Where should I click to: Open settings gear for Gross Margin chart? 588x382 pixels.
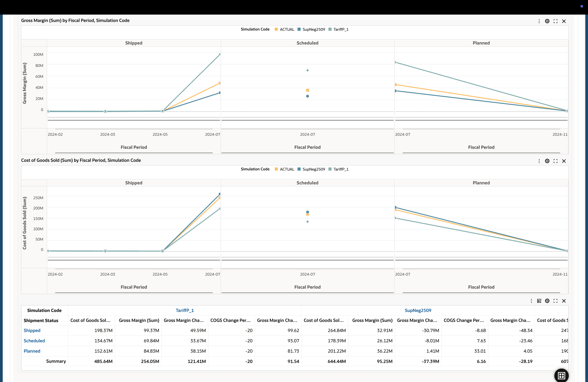tap(547, 21)
